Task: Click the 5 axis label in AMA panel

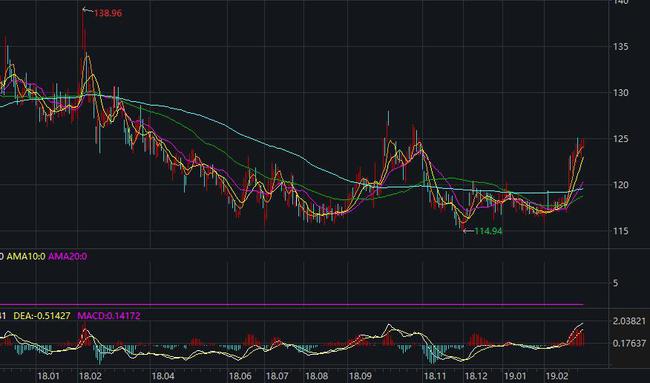Action: [616, 283]
